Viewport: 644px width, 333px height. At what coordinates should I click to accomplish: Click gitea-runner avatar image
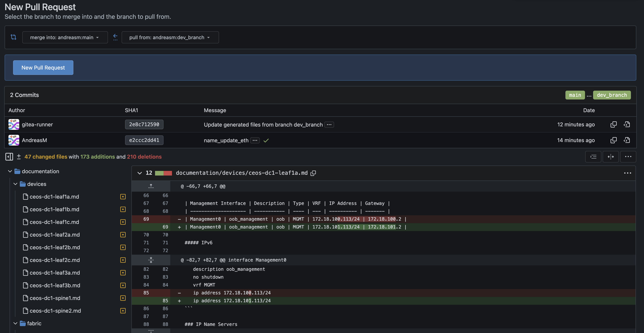coord(14,124)
